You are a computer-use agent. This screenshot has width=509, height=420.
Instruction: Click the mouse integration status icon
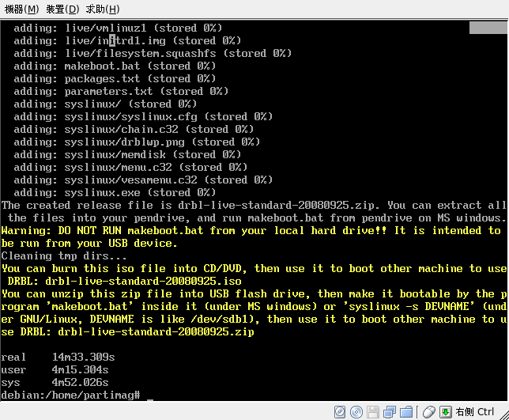pyautogui.click(x=429, y=412)
